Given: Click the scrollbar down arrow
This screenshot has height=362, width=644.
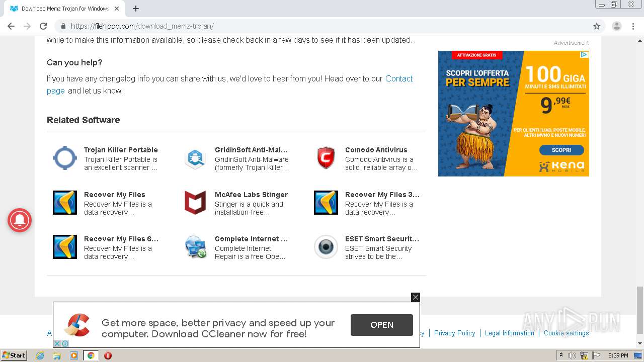Looking at the screenshot, I should click(640, 343).
